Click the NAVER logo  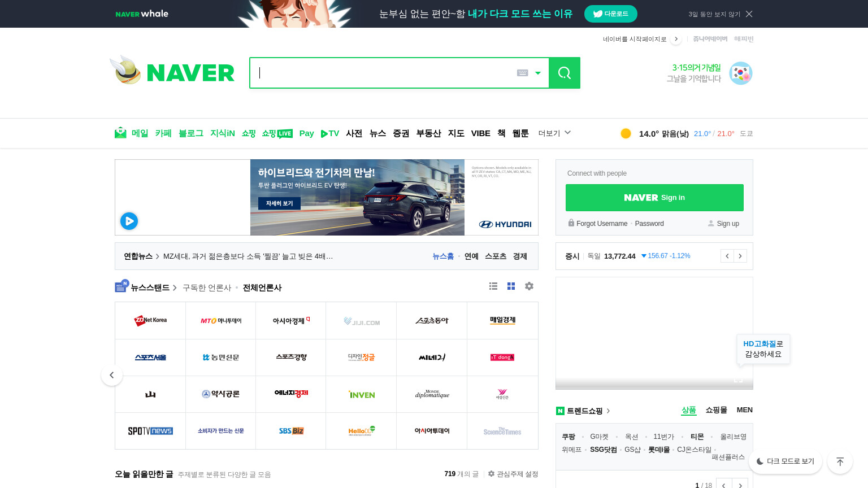(190, 73)
